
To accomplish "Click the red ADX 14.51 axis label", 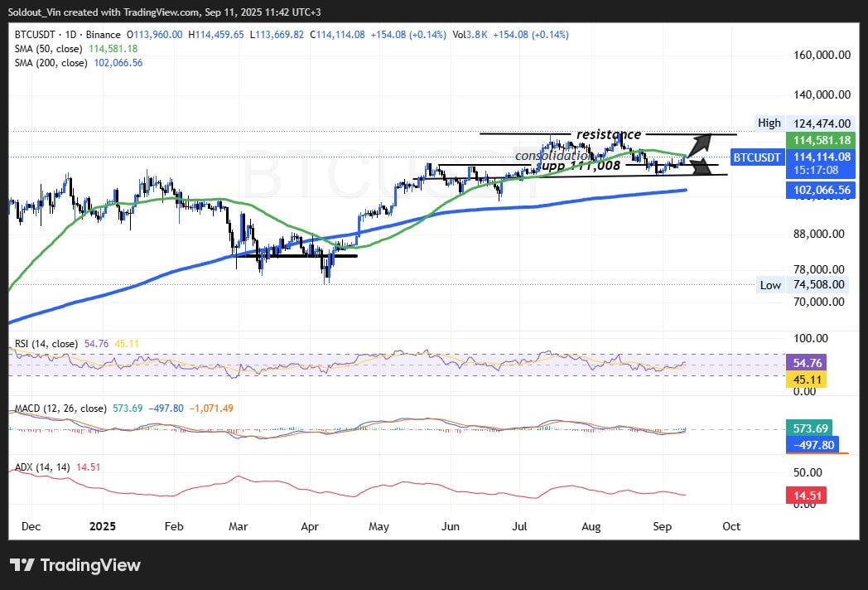I will (807, 496).
